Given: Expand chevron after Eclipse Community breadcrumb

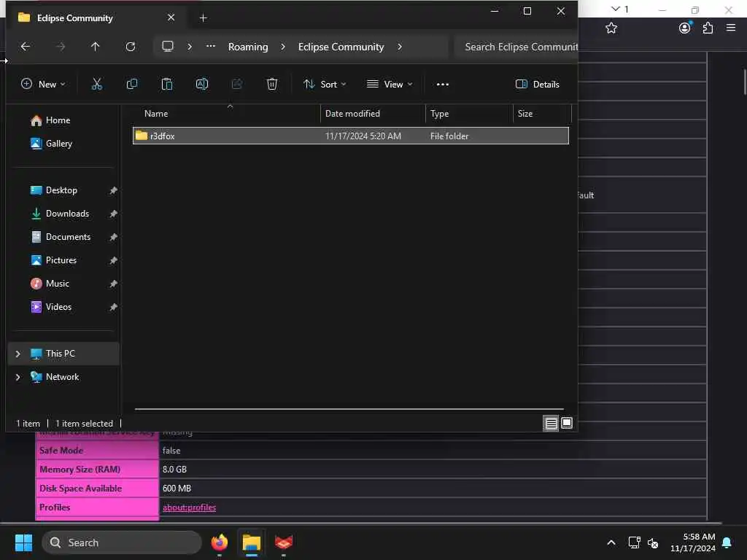Looking at the screenshot, I should pos(399,47).
